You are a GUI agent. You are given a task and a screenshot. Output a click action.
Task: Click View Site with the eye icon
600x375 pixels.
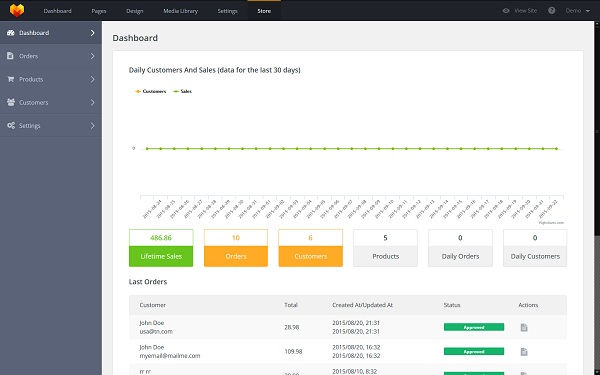coord(520,11)
